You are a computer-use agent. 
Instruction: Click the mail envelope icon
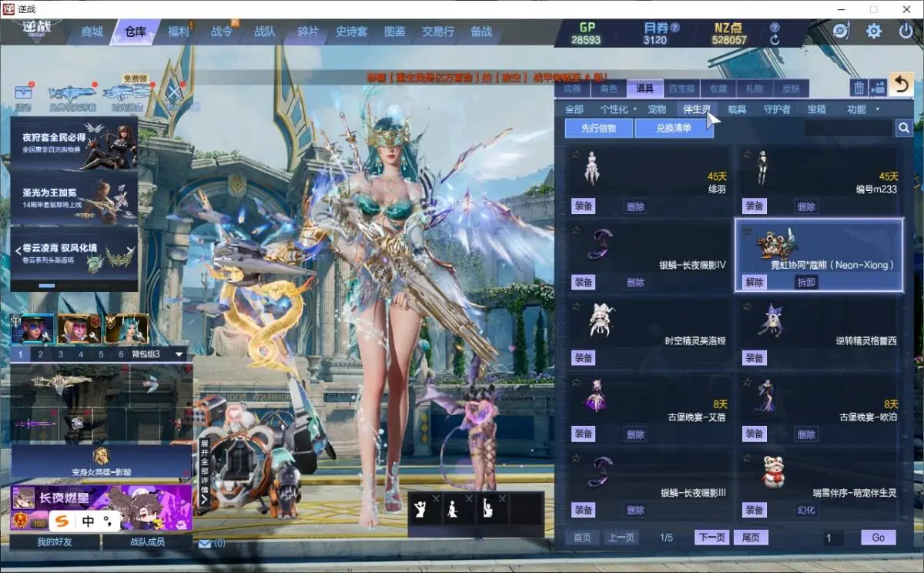tap(204, 543)
